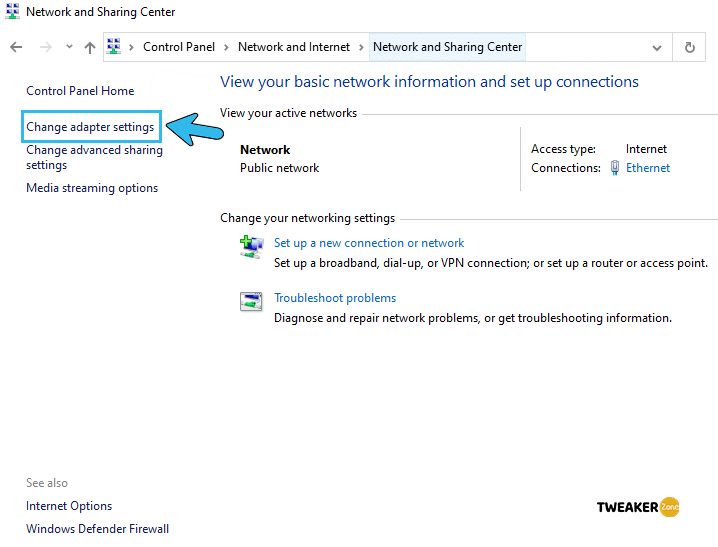The height and width of the screenshot is (547, 718).
Task: Open Troubleshoot problems
Action: [335, 298]
